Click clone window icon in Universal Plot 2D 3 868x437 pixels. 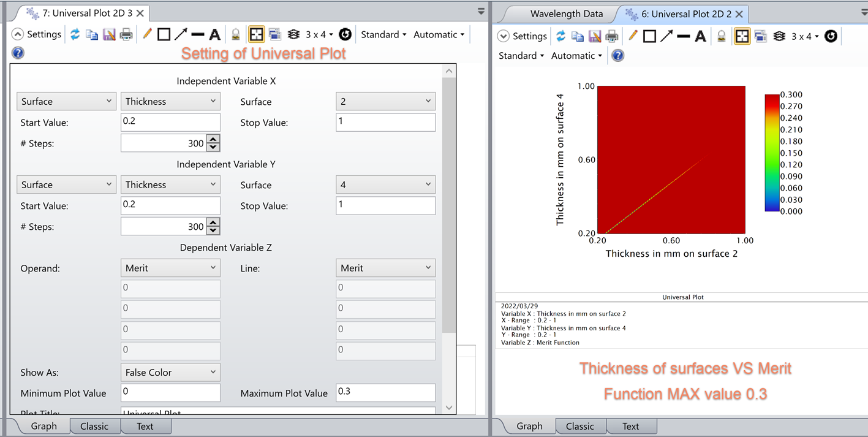coord(274,34)
